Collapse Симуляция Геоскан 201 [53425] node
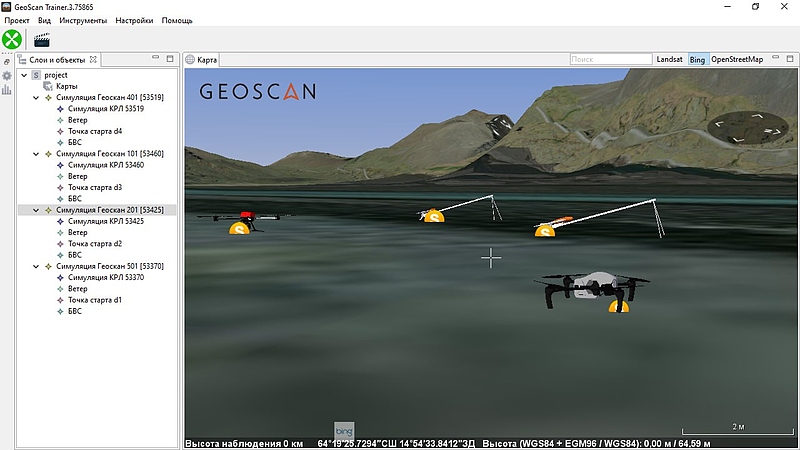Viewport: 800px width, 450px height. point(36,210)
